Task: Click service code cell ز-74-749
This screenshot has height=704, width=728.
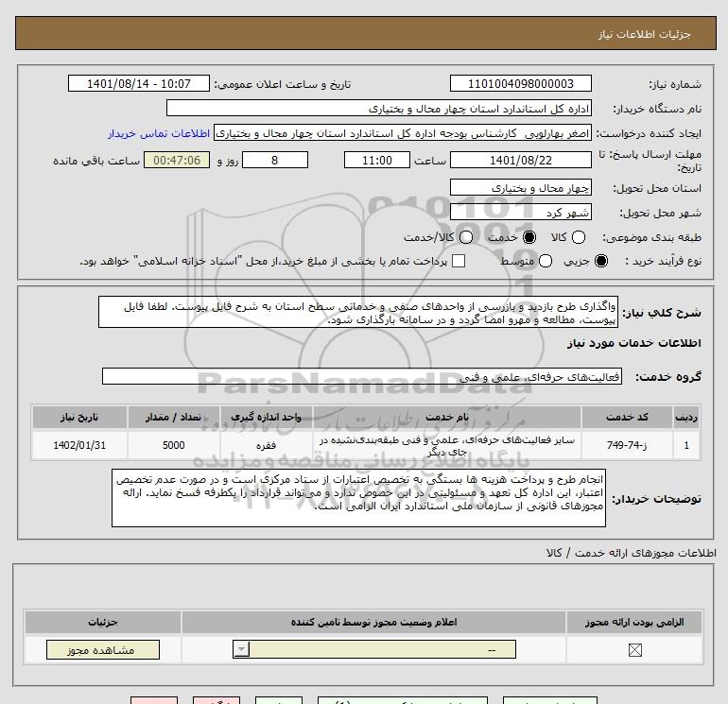Action: pos(626,445)
